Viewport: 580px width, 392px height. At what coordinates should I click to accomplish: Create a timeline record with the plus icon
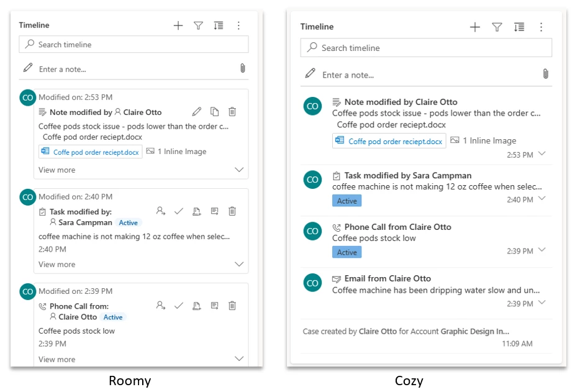178,25
